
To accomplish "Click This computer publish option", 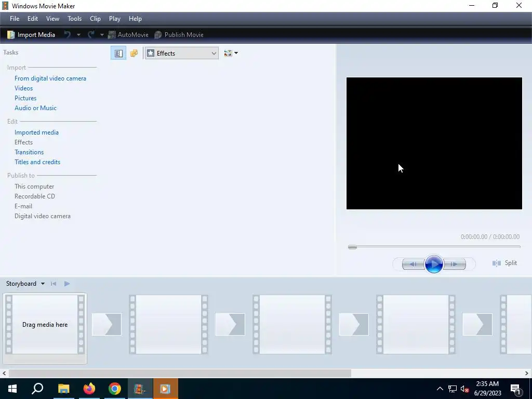I will tap(34, 187).
